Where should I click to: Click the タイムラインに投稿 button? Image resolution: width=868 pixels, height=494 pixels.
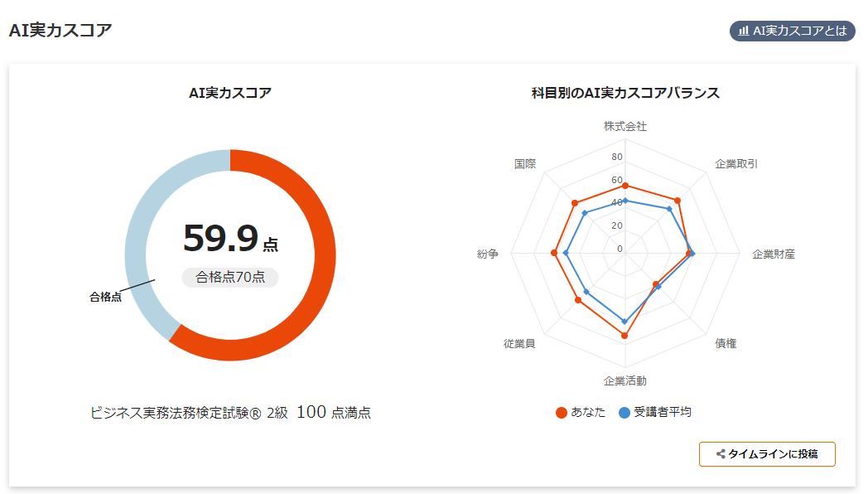click(768, 454)
